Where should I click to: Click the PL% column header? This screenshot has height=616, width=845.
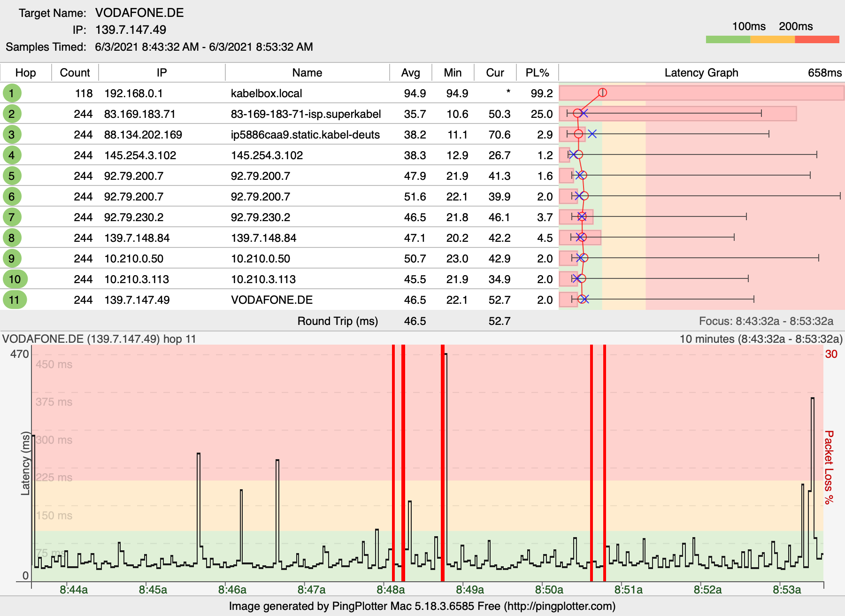pos(537,73)
